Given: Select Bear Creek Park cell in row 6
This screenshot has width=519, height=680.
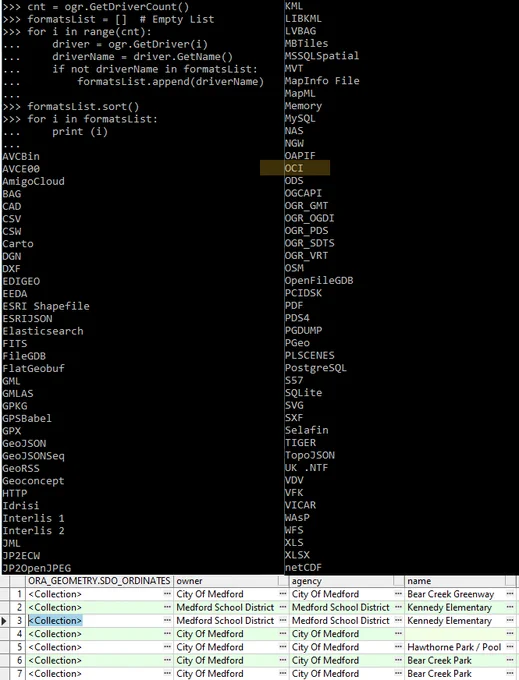Looking at the screenshot, I should click(x=439, y=660).
